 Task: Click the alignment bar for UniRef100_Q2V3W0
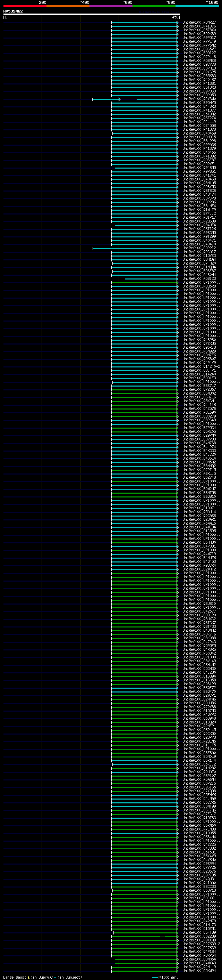135,99
